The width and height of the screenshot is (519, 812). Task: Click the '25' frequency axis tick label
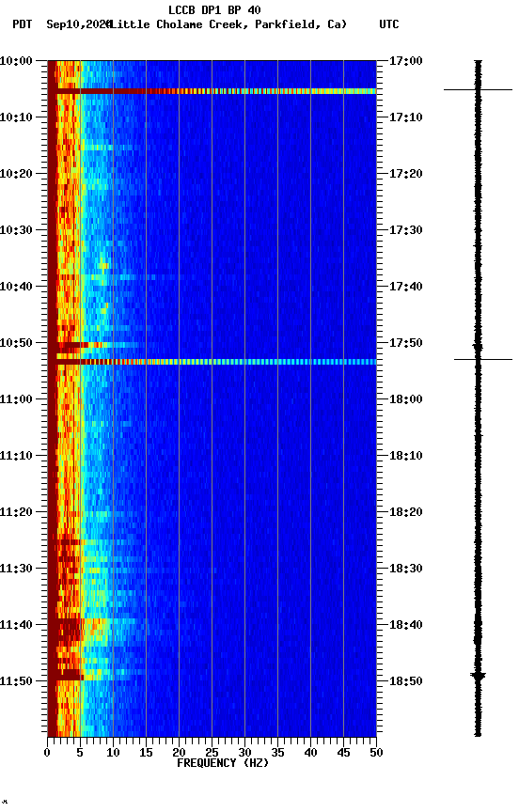tap(212, 753)
